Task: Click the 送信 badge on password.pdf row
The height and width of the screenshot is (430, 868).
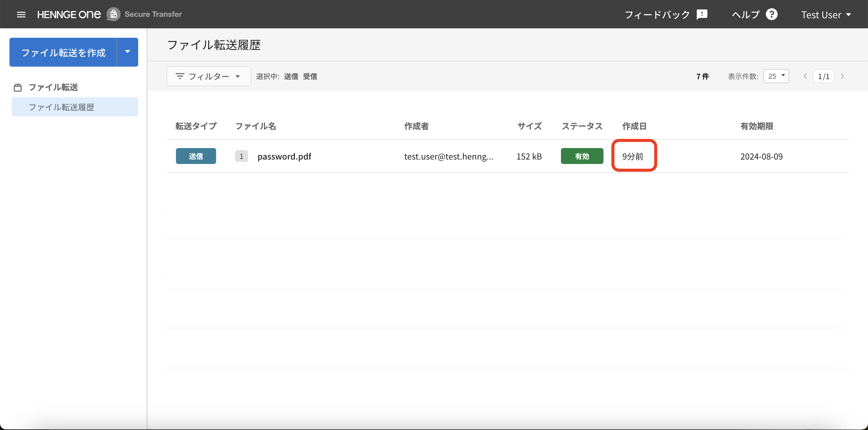Action: tap(196, 156)
